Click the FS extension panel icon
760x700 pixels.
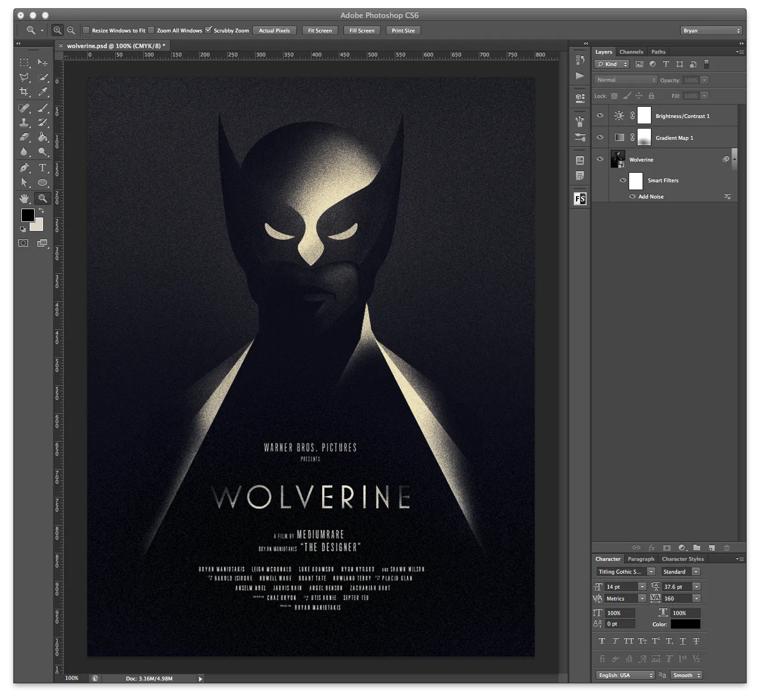click(x=580, y=199)
